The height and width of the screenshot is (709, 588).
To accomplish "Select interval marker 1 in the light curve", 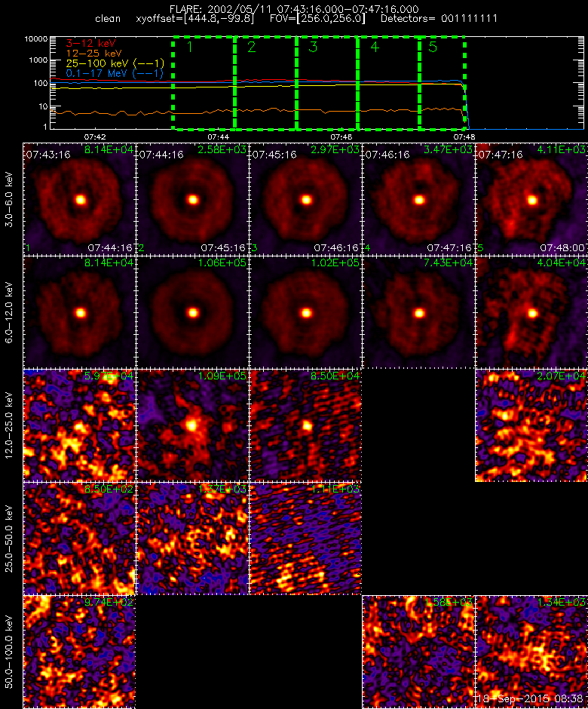I will 190,47.
